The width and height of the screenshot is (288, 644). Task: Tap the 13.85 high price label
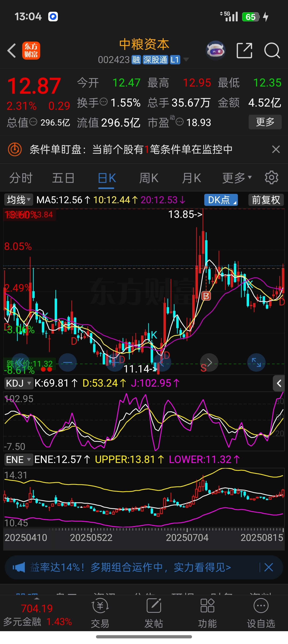185,214
